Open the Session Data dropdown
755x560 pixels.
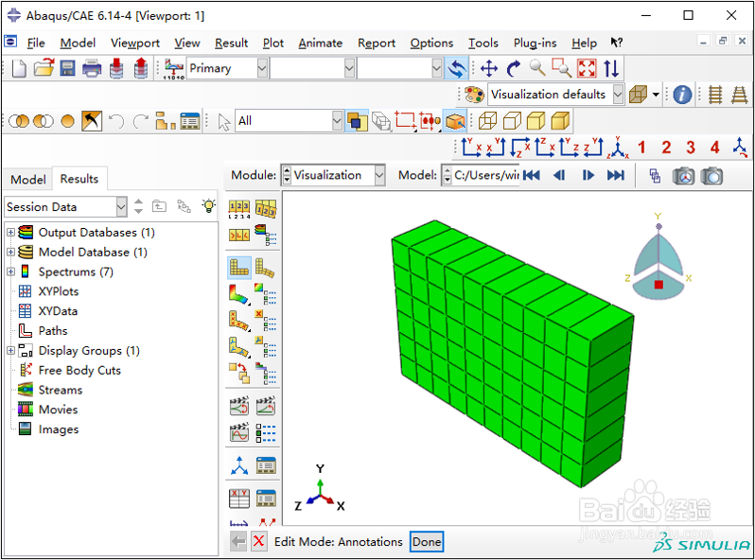point(121,207)
